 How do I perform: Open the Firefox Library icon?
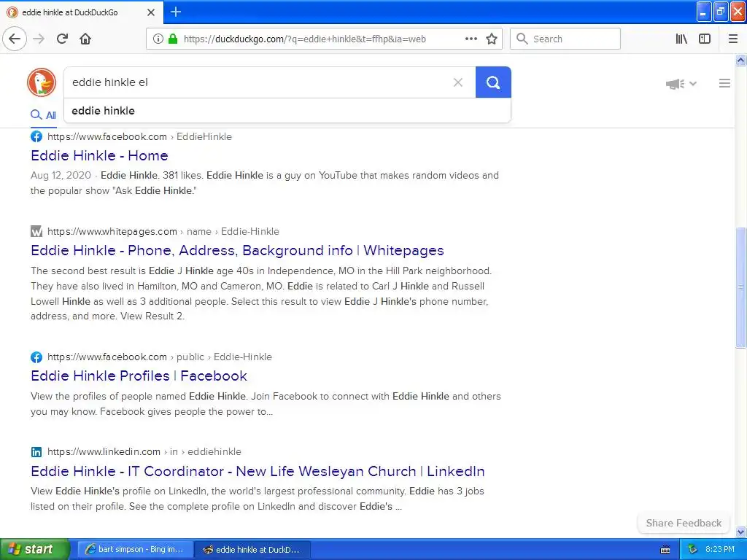coord(681,39)
